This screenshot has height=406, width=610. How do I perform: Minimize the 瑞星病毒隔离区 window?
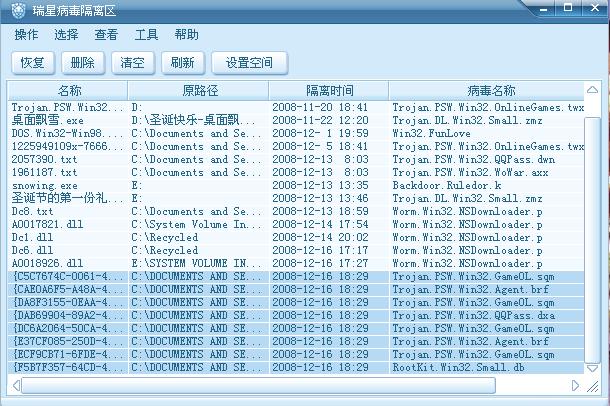(x=544, y=9)
